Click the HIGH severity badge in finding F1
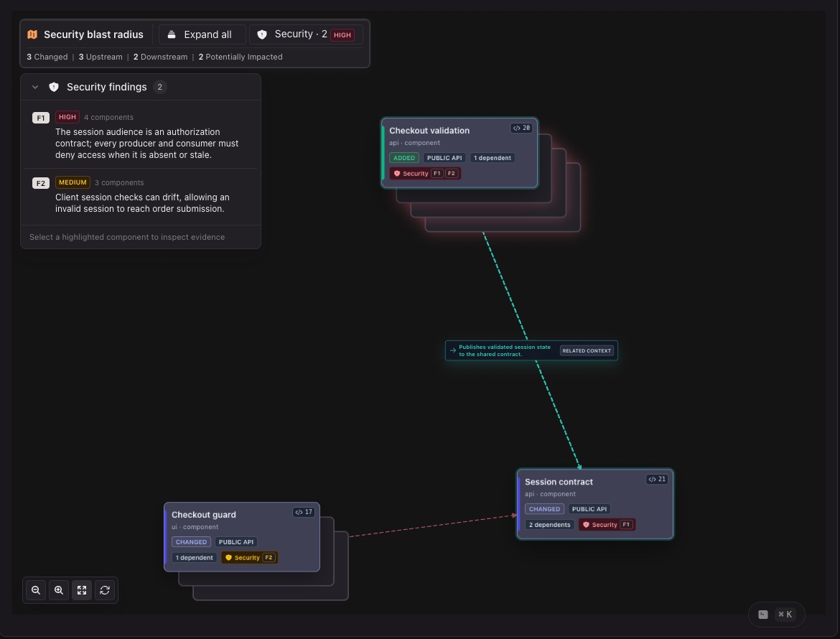 click(67, 117)
